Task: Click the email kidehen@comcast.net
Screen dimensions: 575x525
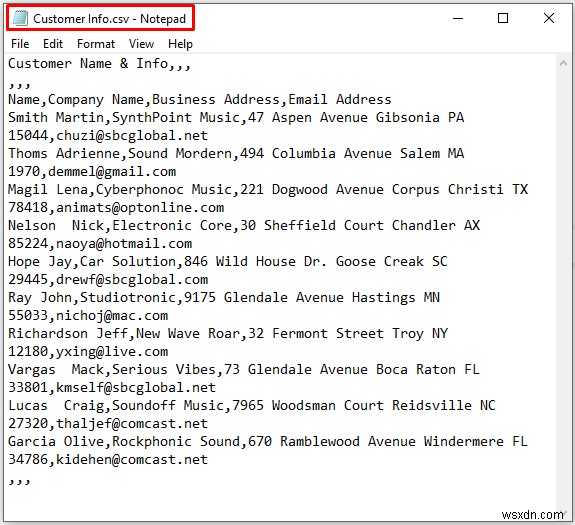Action: tap(132, 459)
